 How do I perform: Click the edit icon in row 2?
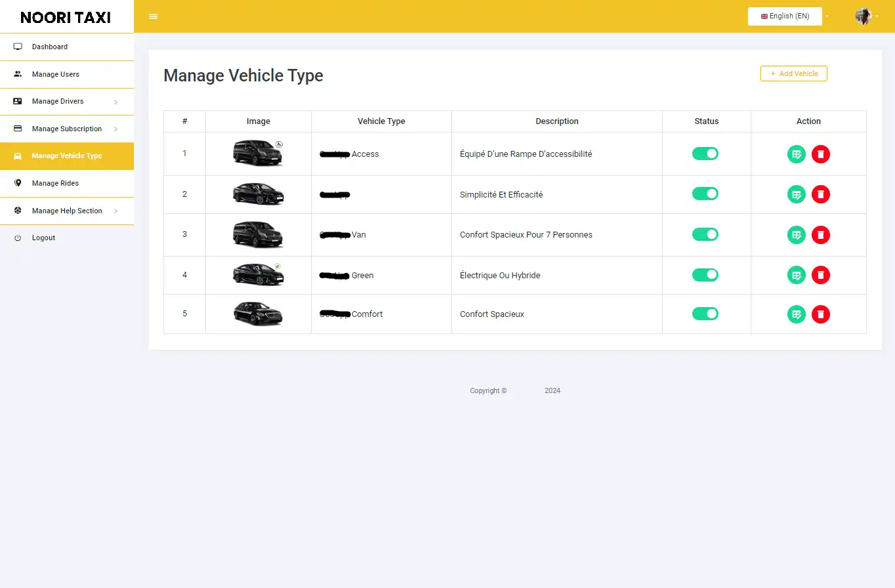point(796,194)
